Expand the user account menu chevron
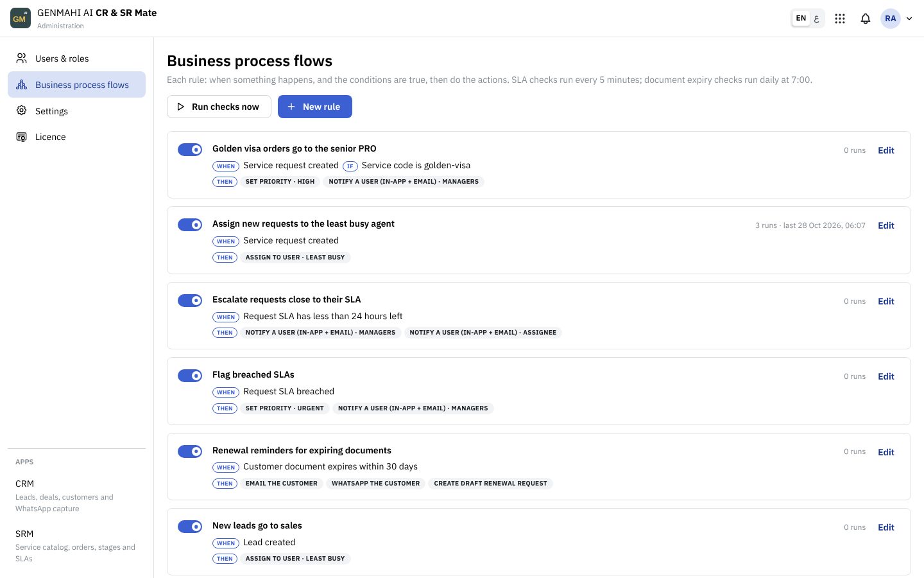Screen dimensions: 924x578 (x=909, y=19)
